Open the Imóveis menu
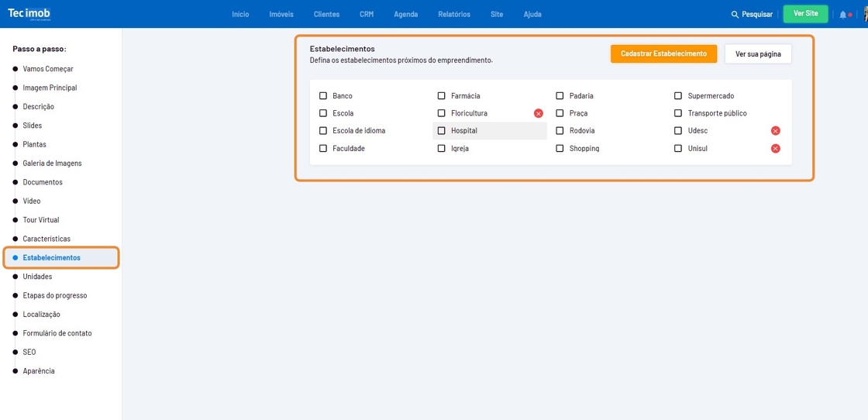 click(281, 15)
